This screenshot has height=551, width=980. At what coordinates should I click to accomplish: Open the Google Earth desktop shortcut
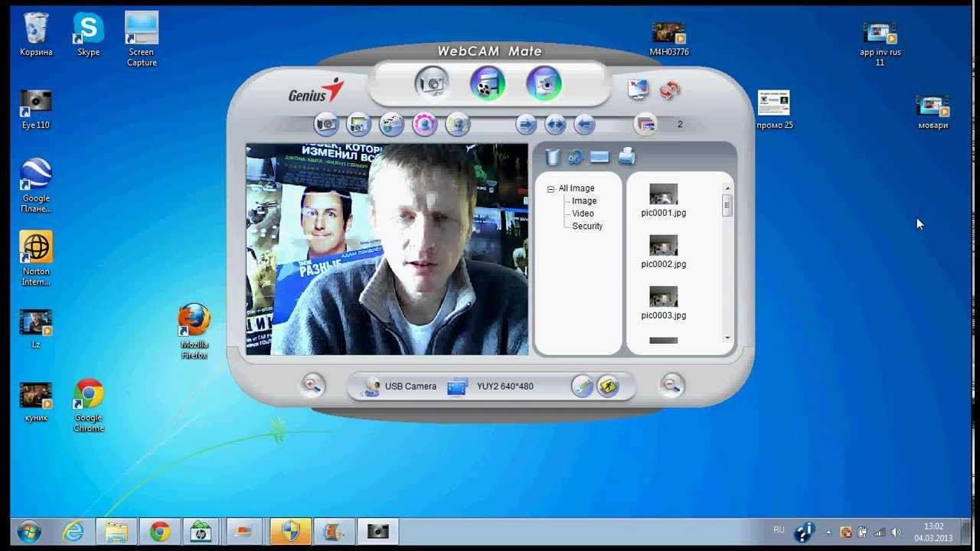[x=36, y=185]
